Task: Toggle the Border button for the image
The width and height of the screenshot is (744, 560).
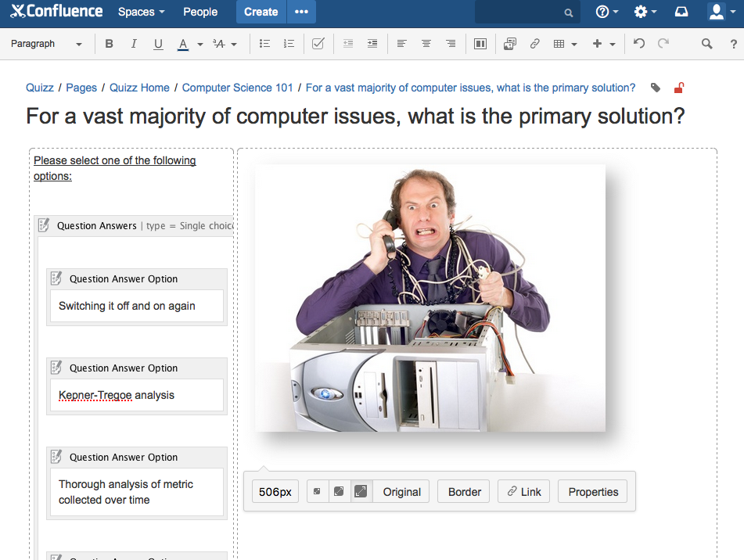Action: [464, 492]
